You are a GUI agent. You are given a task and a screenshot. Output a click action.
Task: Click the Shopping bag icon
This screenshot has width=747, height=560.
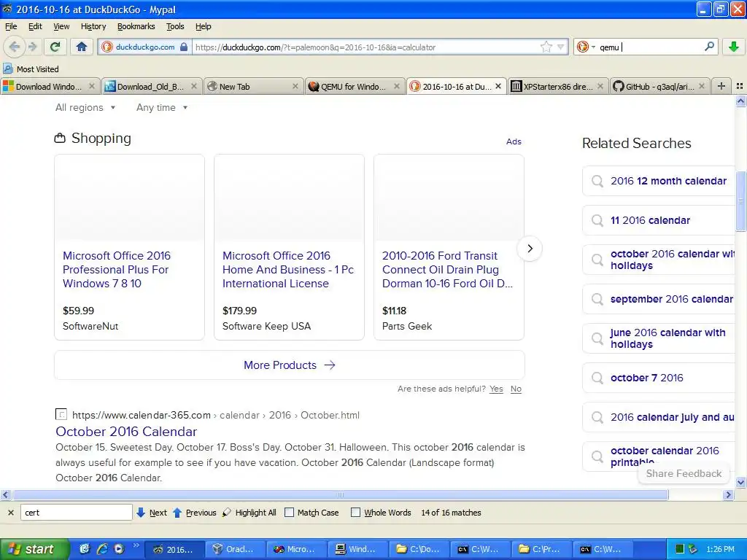[x=60, y=138]
